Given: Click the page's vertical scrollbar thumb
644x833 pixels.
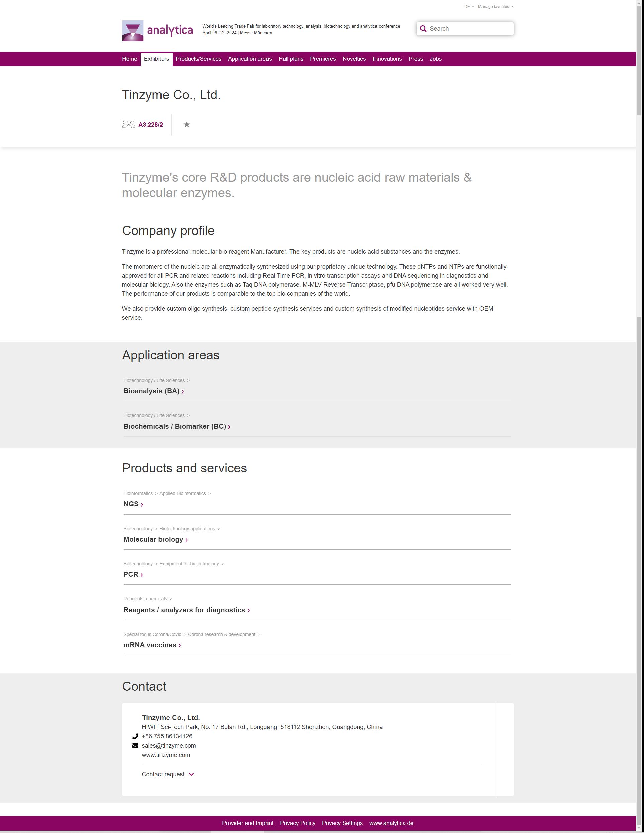Looking at the screenshot, I should click(639, 57).
